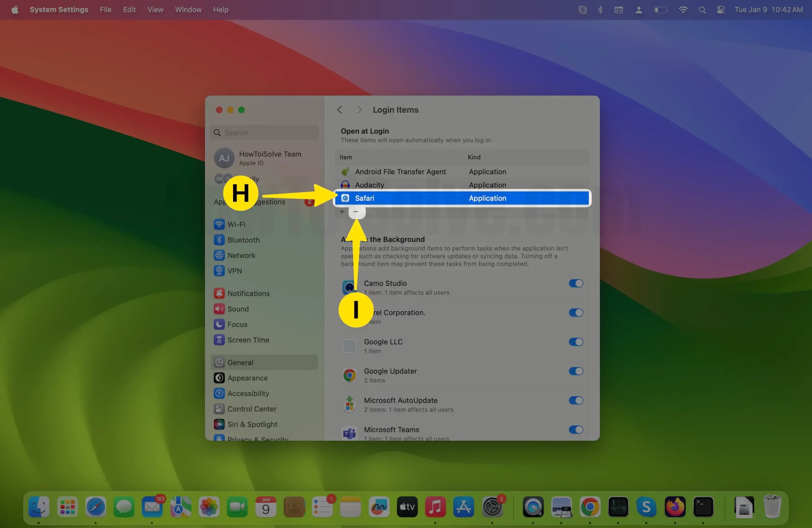Select Audacity in the login items list

click(370, 185)
